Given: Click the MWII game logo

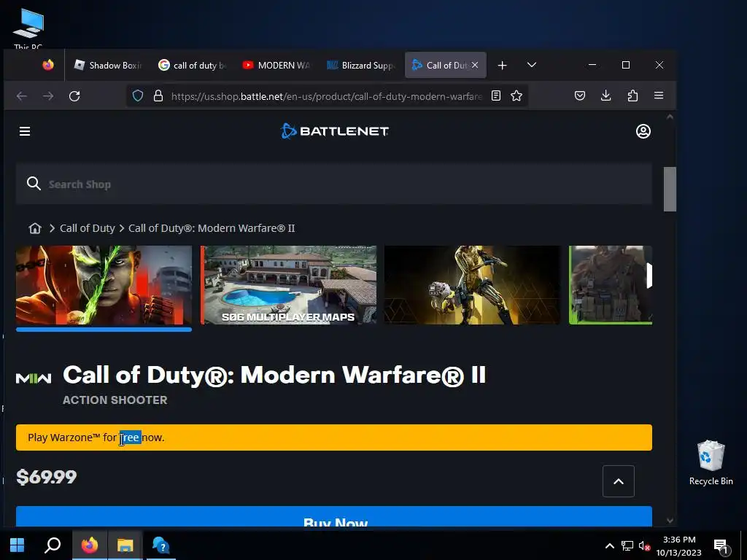Looking at the screenshot, I should [34, 378].
